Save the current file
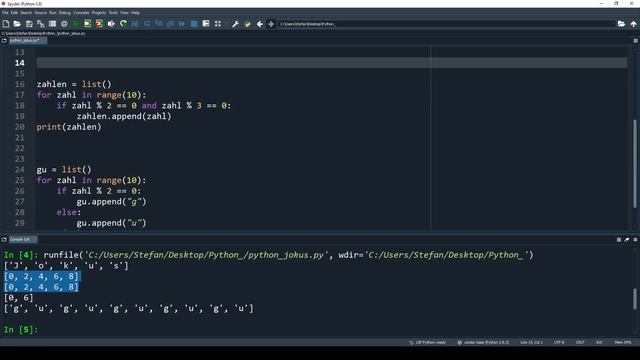 pyautogui.click(x=29, y=24)
